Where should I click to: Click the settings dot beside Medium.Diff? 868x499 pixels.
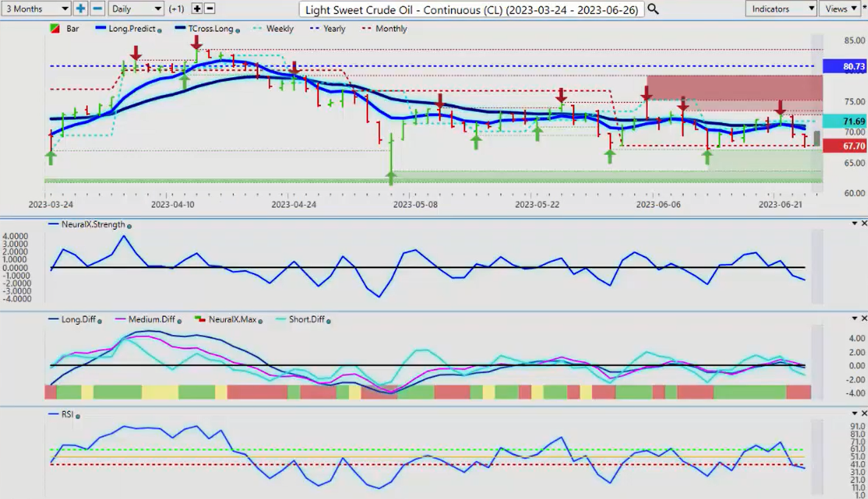point(180,320)
